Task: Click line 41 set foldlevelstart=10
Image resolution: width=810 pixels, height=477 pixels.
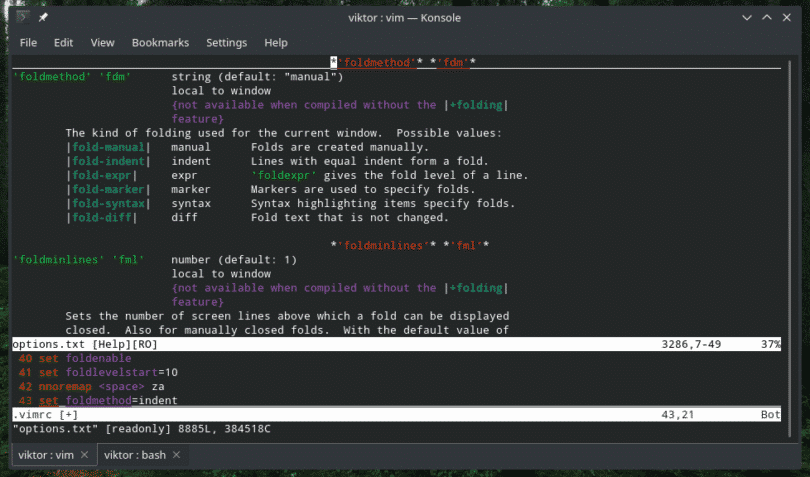Action: [98, 373]
